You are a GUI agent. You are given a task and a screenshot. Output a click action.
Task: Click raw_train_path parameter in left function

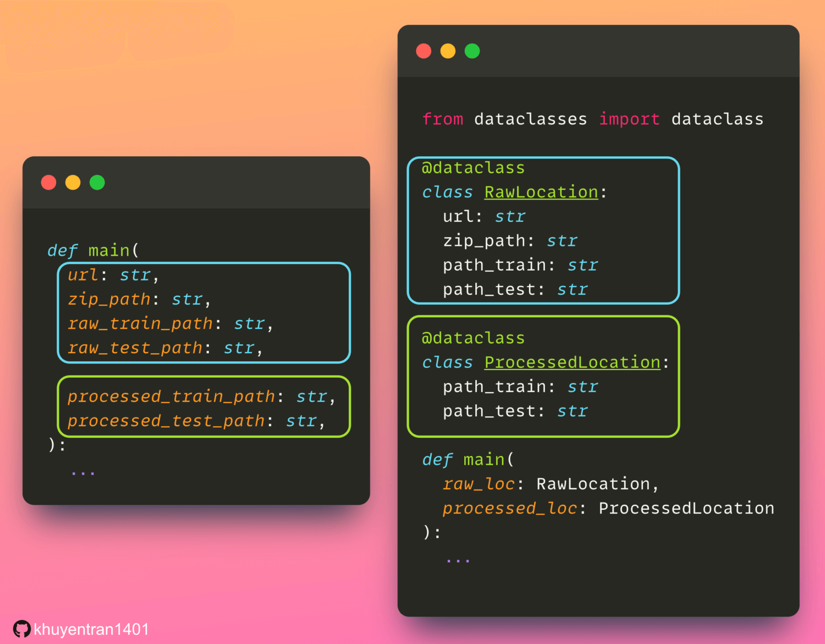pyautogui.click(x=140, y=323)
